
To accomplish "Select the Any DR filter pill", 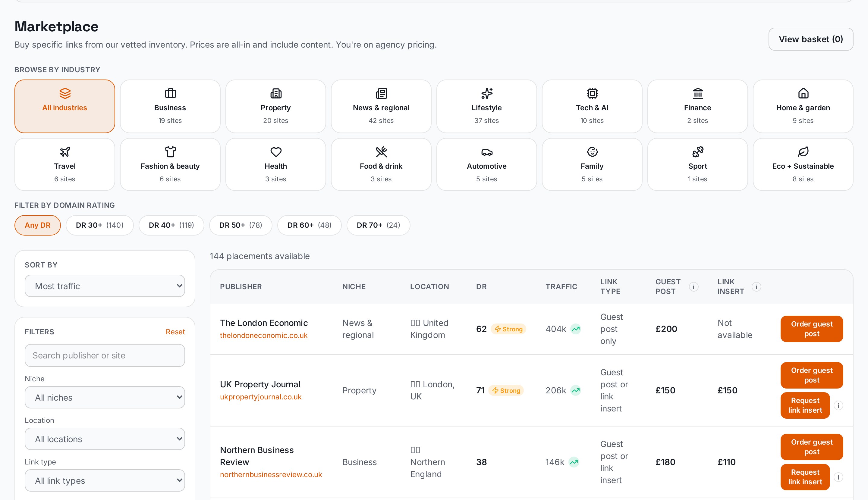I will click(x=37, y=225).
